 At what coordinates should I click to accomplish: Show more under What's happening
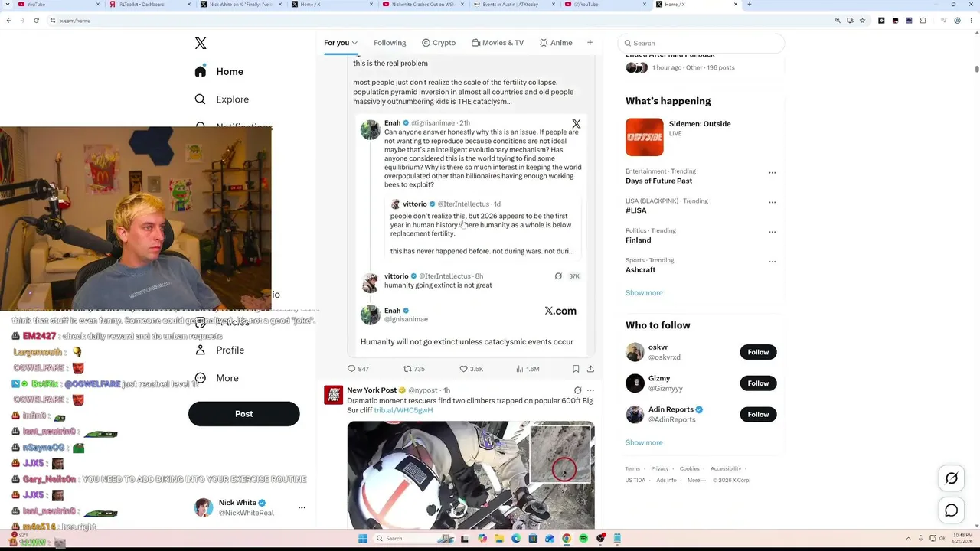pyautogui.click(x=644, y=293)
